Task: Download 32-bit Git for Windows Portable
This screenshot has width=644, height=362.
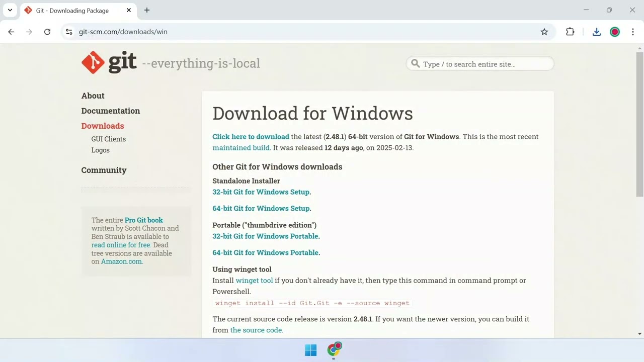Action: pos(266,236)
